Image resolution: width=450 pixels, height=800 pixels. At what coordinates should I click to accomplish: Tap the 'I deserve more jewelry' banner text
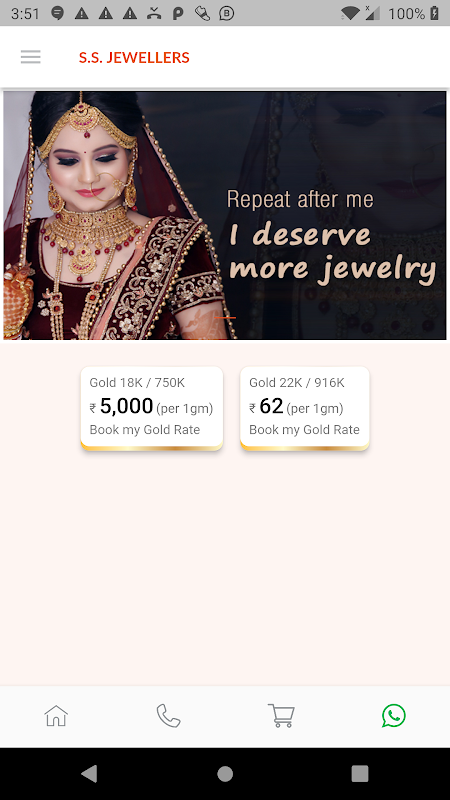[333, 252]
